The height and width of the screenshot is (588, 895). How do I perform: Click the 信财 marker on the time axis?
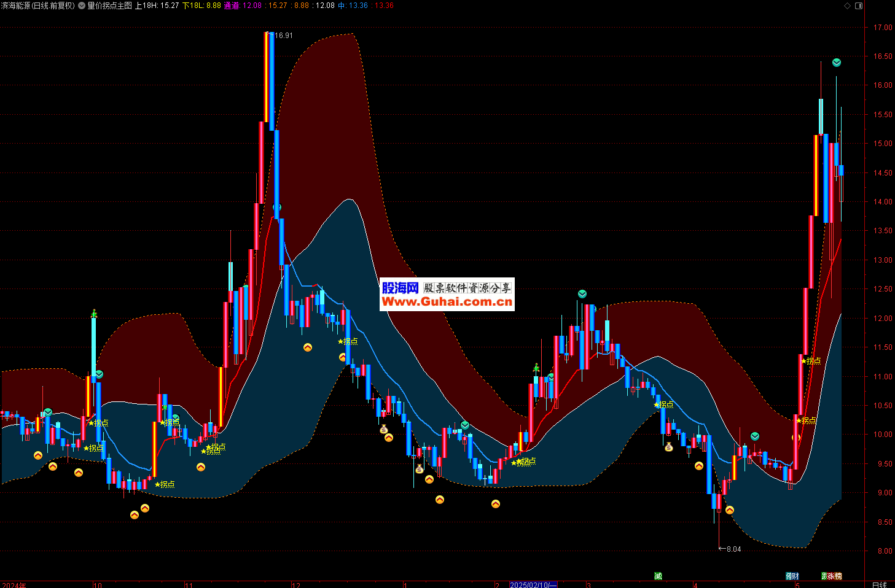(x=792, y=576)
